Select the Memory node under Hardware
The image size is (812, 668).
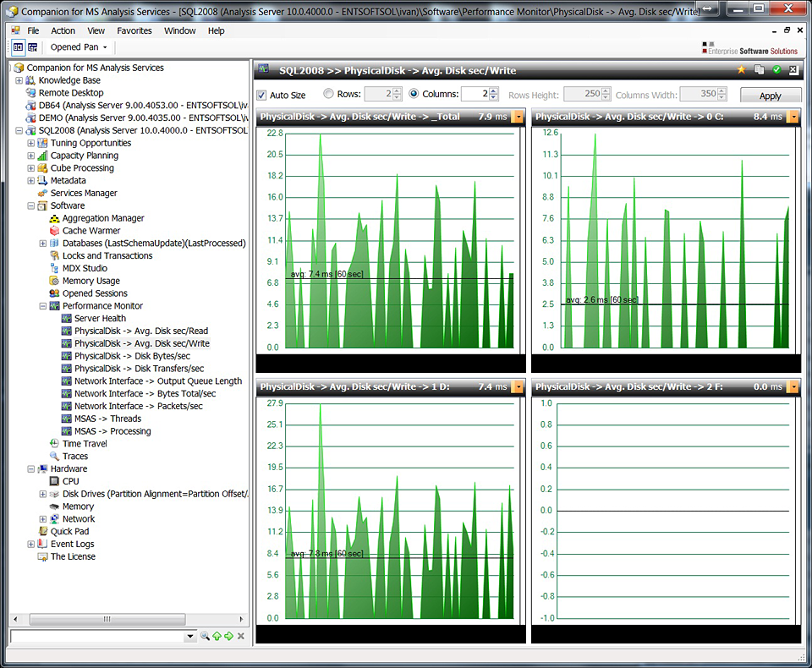point(78,506)
